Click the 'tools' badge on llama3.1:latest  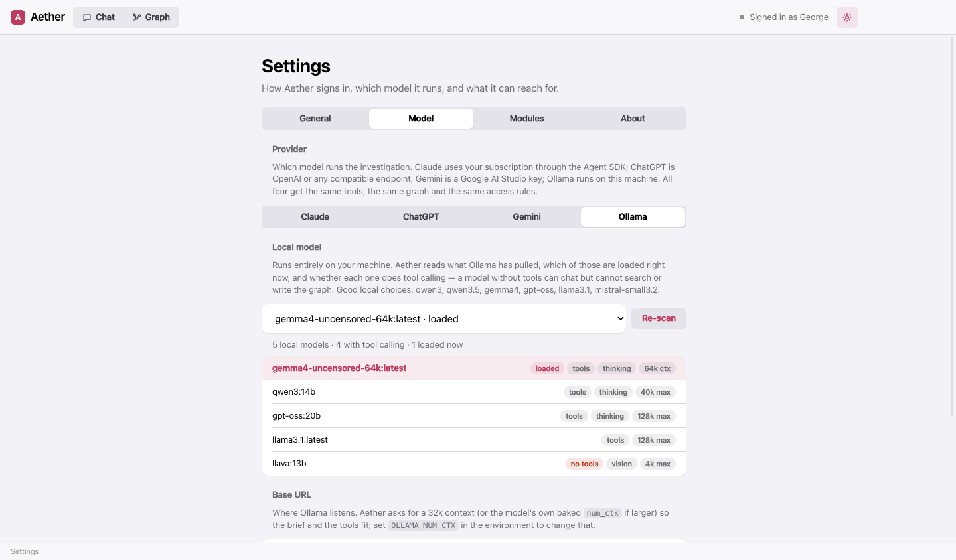[x=615, y=440]
